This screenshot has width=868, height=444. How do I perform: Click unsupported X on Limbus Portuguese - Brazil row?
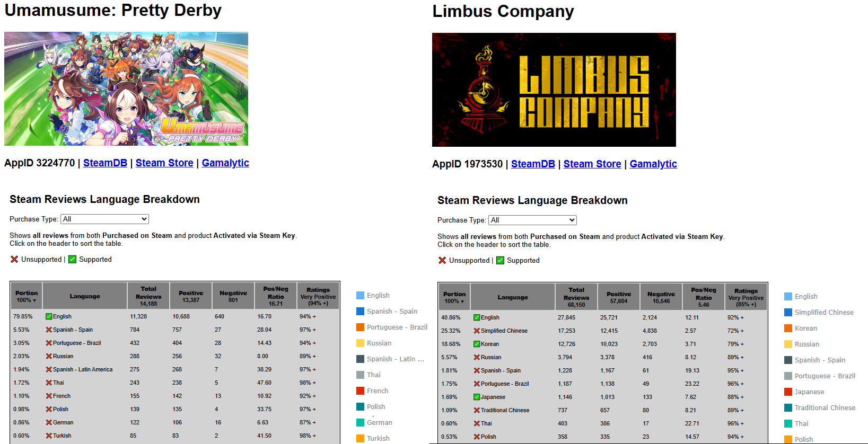pyautogui.click(x=477, y=384)
